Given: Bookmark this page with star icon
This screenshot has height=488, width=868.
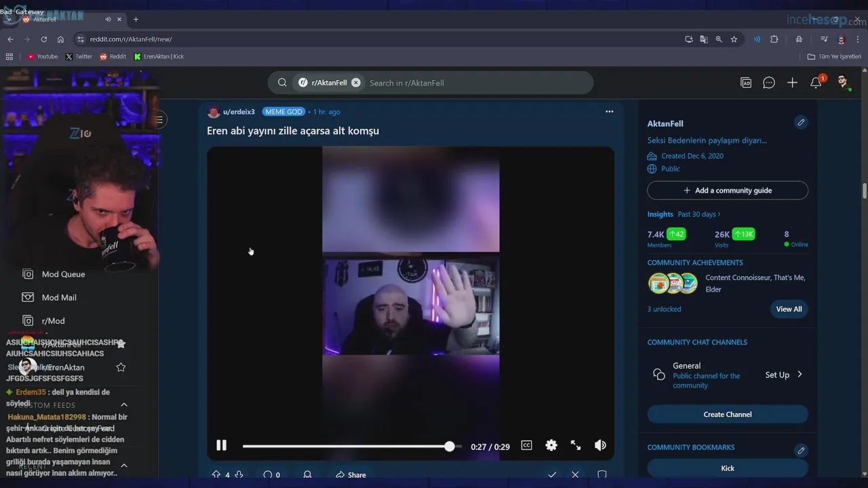Looking at the screenshot, I should (734, 39).
